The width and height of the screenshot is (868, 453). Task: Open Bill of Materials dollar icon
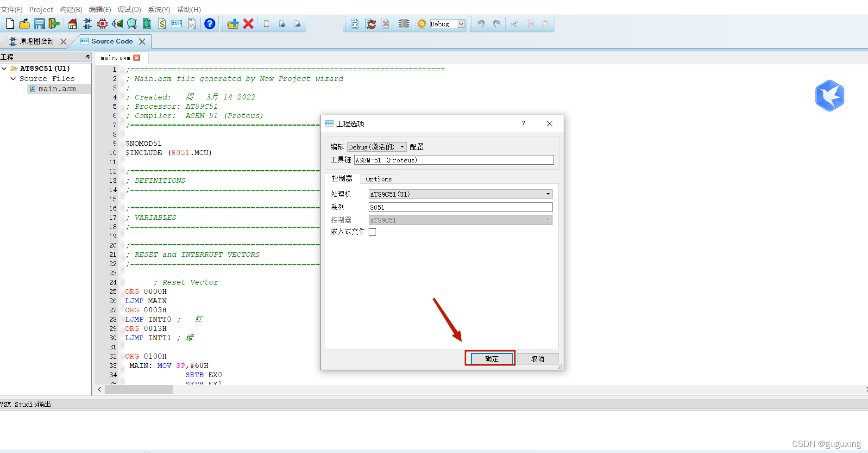(x=162, y=24)
